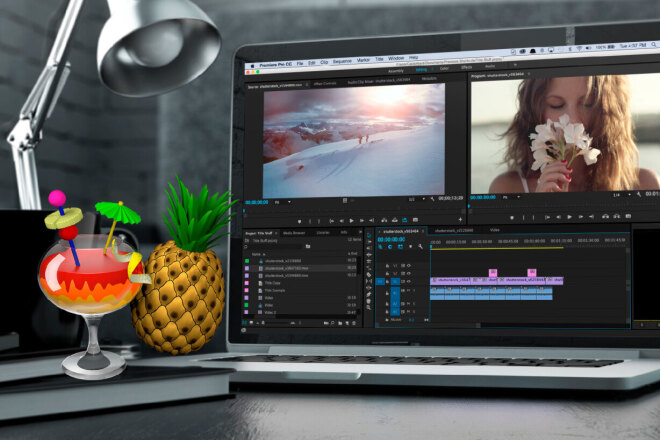This screenshot has width=660, height=440.
Task: Open Program monitor 1/4 resolution dropdown
Action: 622,195
